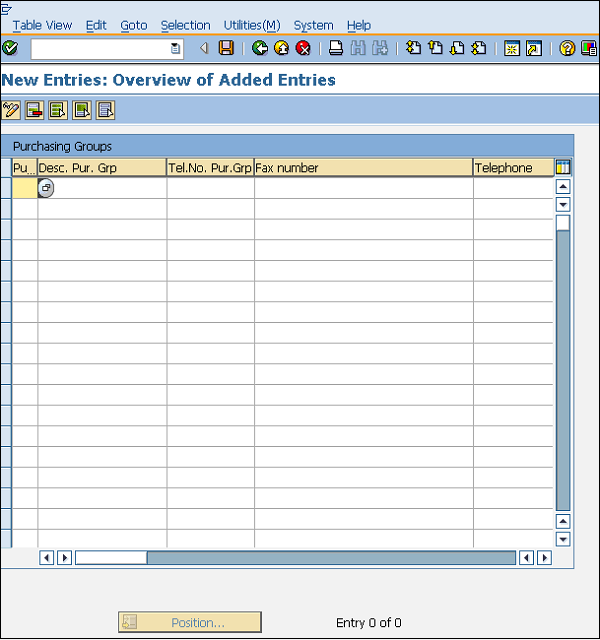The height and width of the screenshot is (640, 600).
Task: Click the Next Page icon
Action: [x=457, y=48]
